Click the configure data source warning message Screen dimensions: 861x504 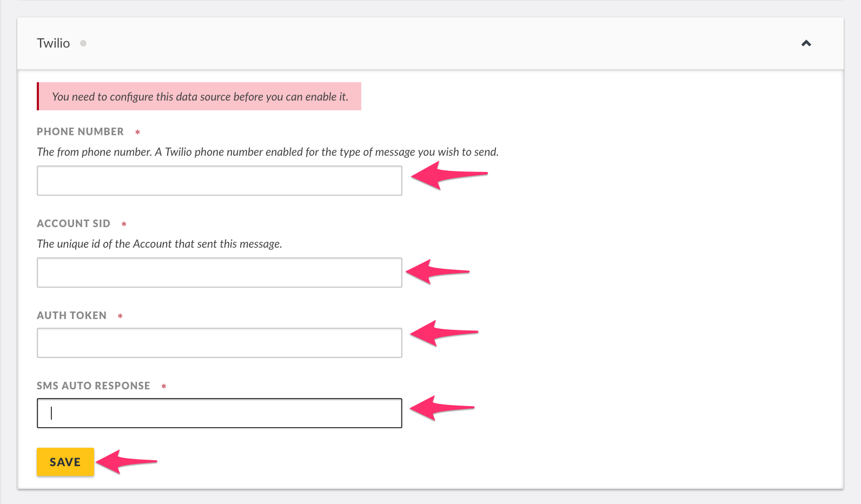[199, 96]
